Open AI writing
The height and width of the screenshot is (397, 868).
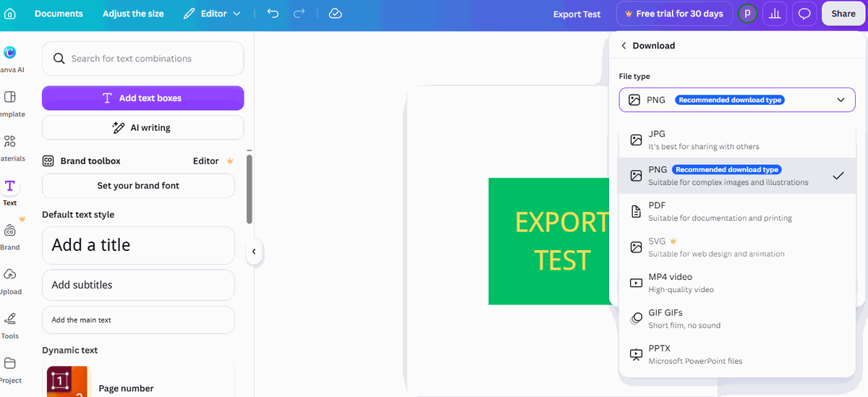pos(142,127)
